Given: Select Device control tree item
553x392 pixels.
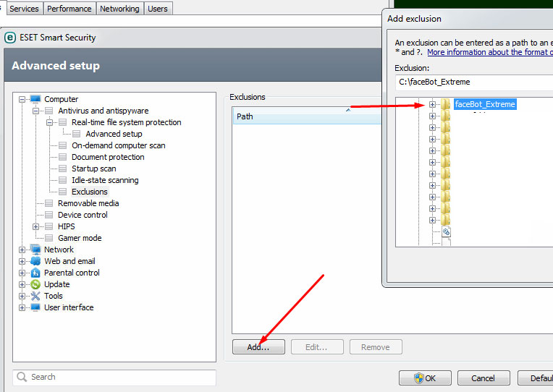Looking at the screenshot, I should (83, 215).
